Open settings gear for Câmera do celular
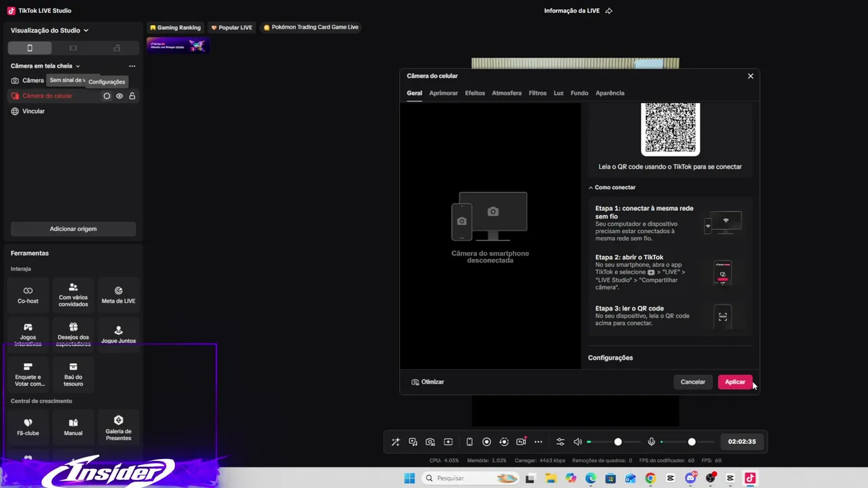Screen dimensions: 868x488 pyautogui.click(x=106, y=96)
